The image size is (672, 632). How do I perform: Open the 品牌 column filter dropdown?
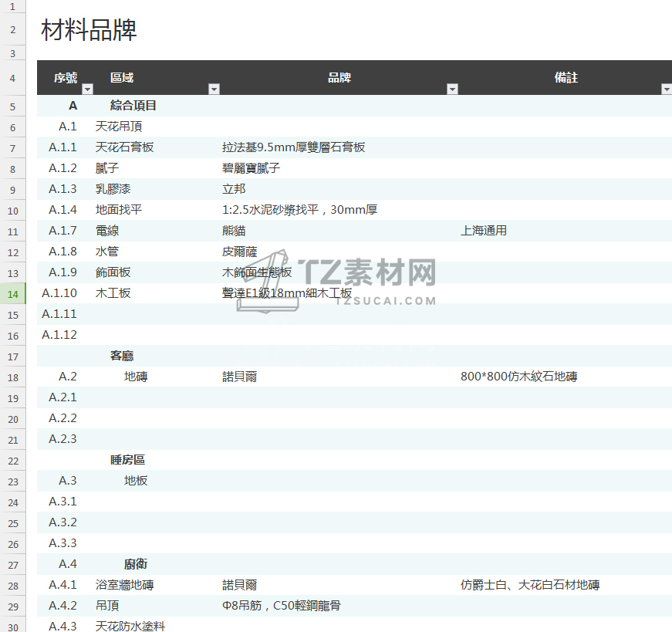pyautogui.click(x=452, y=90)
